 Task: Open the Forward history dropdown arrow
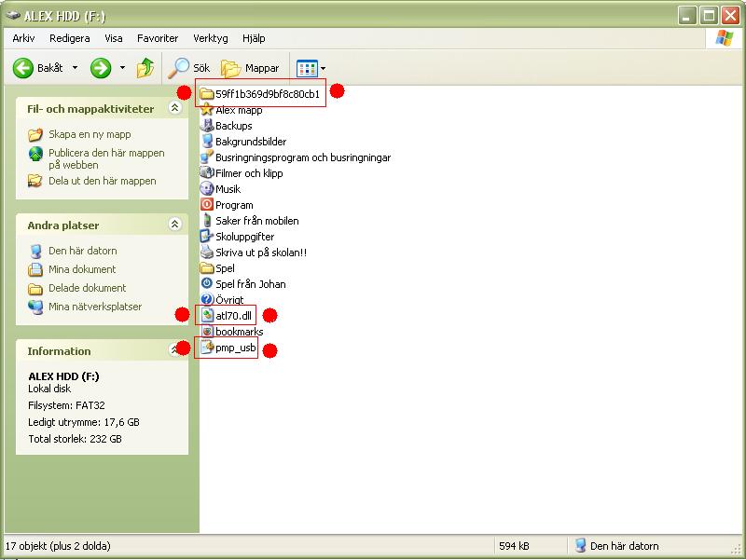coord(123,68)
